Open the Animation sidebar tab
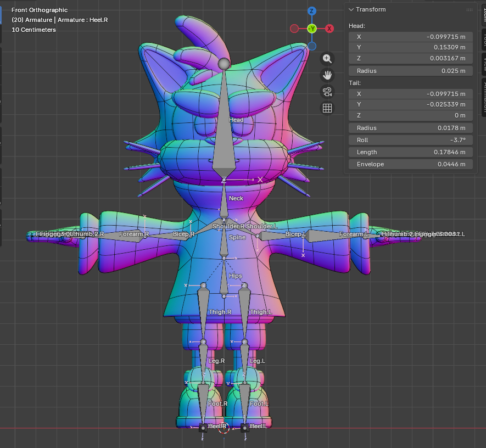The width and height of the screenshot is (486, 448). tap(483, 93)
